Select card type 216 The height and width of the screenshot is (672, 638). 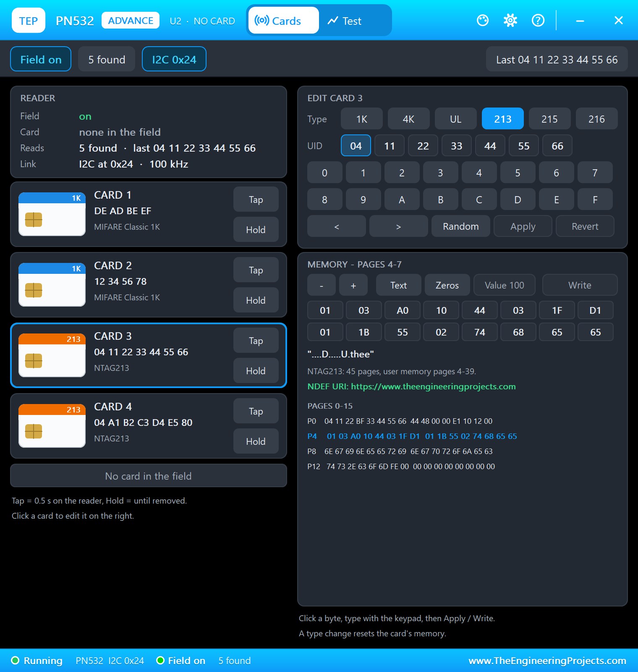coord(597,118)
